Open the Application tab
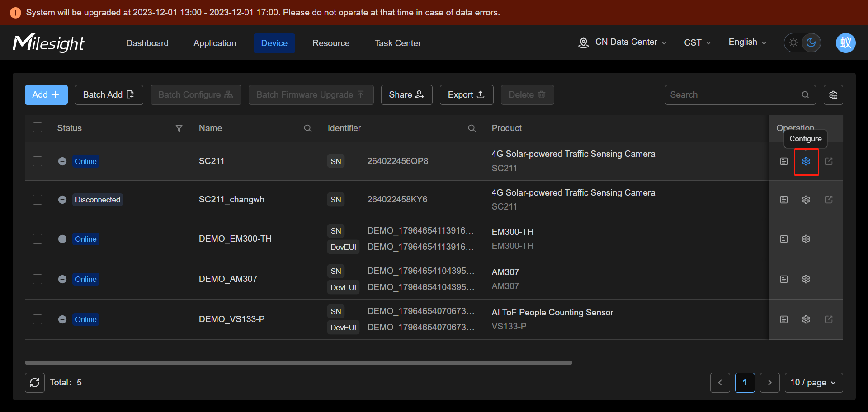Screen dimensions: 868x412 (215, 43)
